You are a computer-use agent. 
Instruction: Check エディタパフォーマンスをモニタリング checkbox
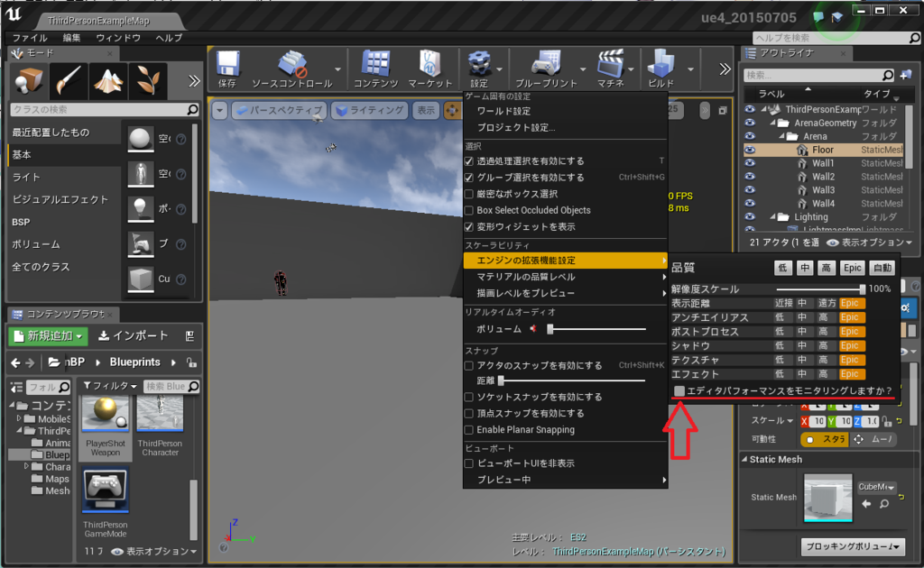pyautogui.click(x=679, y=390)
